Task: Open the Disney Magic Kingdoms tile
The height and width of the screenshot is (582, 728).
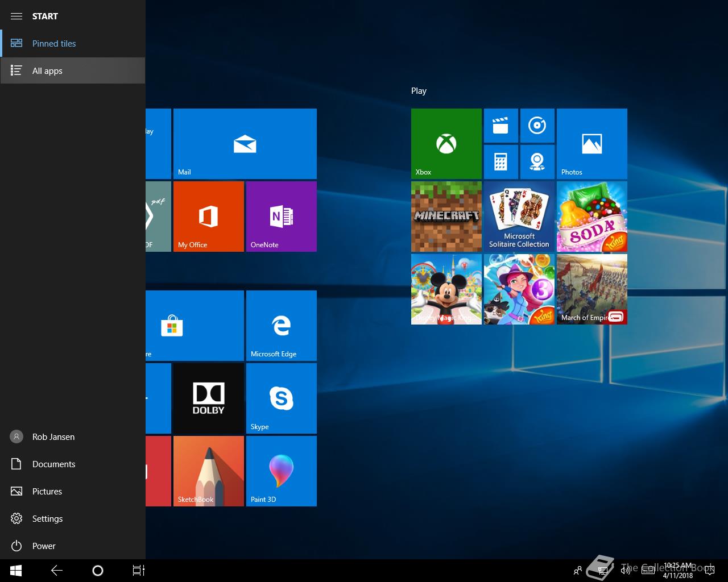Action: [446, 289]
